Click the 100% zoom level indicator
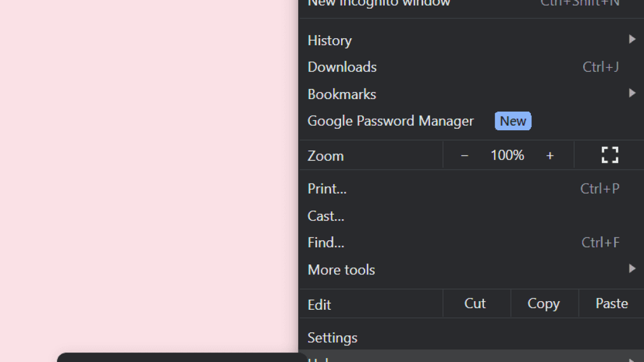 pos(507,155)
